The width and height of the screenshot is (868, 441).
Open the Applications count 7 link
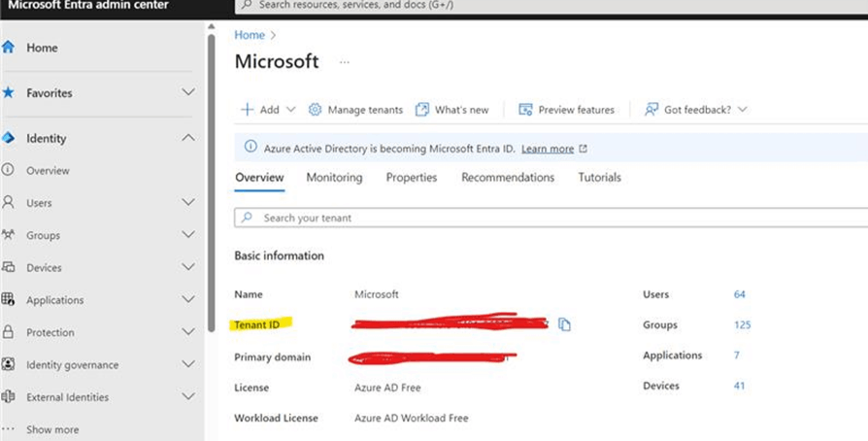[737, 356]
